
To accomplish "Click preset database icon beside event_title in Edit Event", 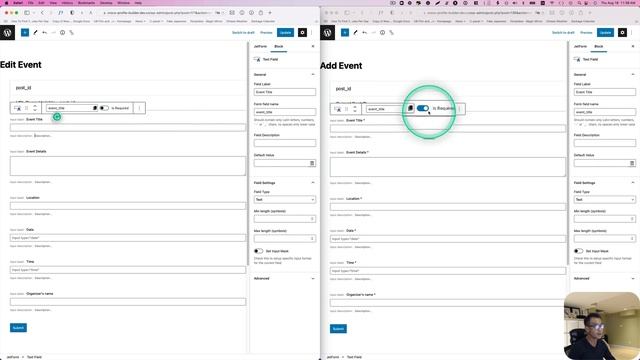I will 95,108.
